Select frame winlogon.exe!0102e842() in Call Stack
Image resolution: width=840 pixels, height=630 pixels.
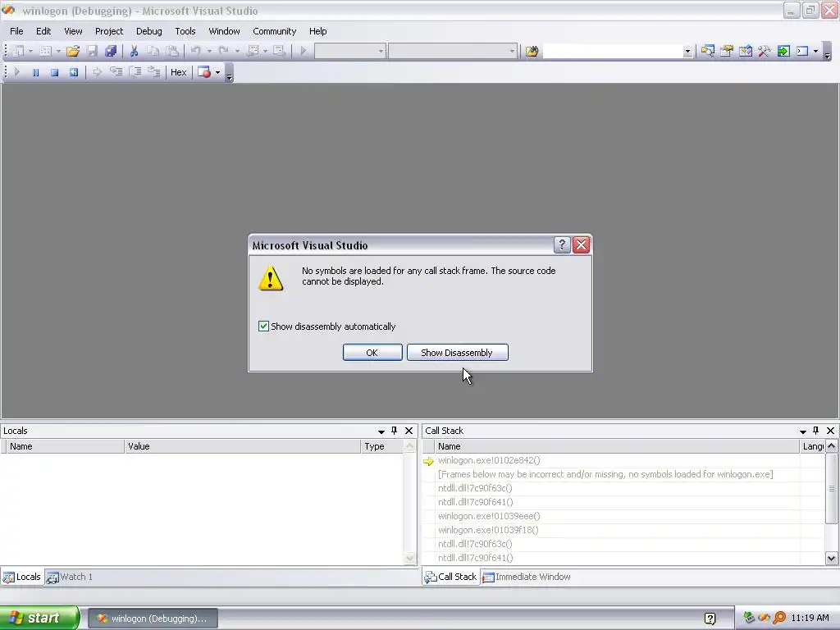[489, 460]
